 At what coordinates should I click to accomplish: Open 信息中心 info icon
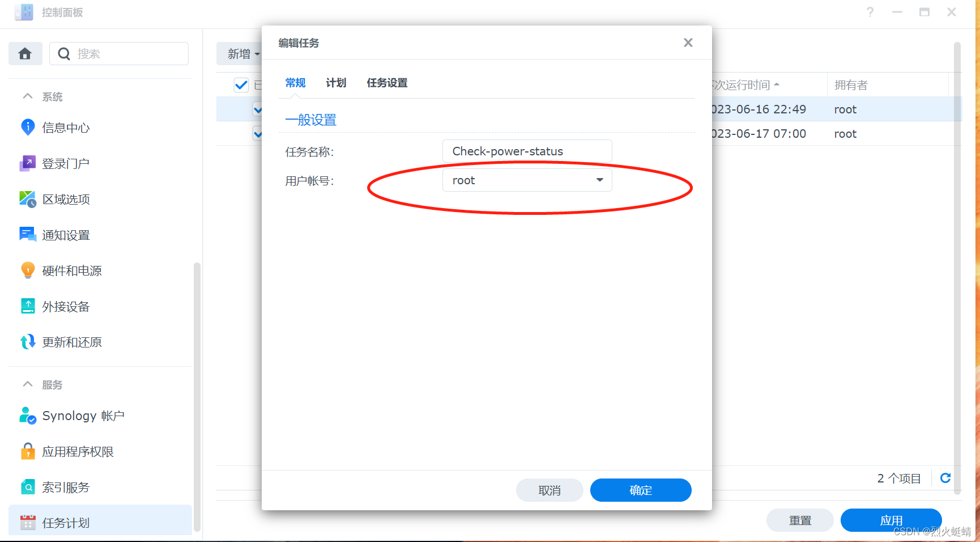(27, 127)
